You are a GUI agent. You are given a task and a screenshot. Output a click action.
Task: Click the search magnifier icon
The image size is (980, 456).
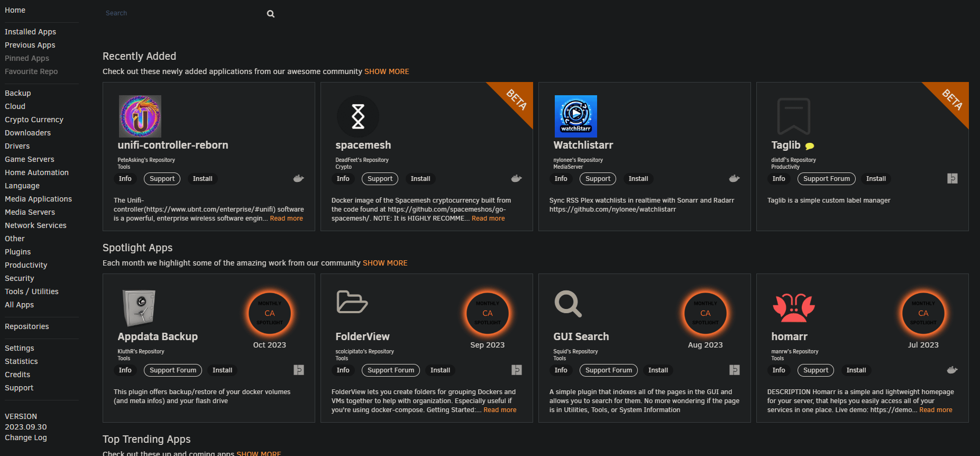coord(270,14)
